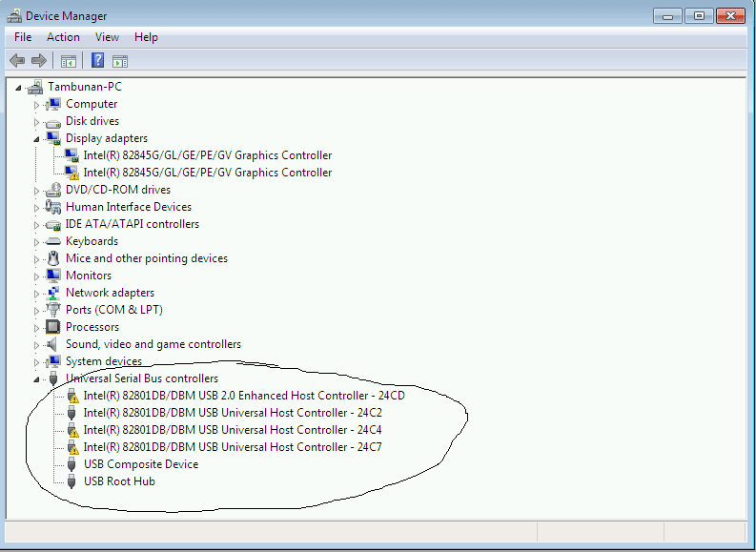Click the speaker icon for Sound controllers
This screenshot has width=756, height=552.
pos(53,344)
